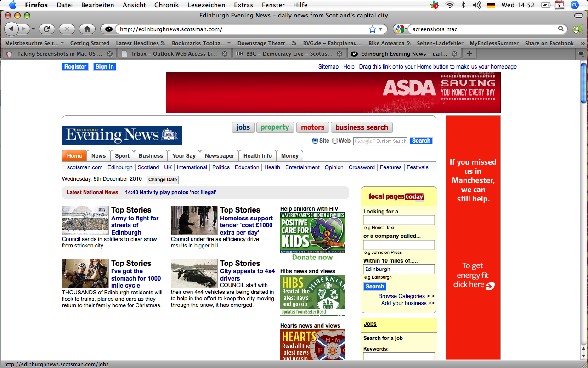
Task: Click the Search button next to Google Custom Search
Action: click(421, 141)
